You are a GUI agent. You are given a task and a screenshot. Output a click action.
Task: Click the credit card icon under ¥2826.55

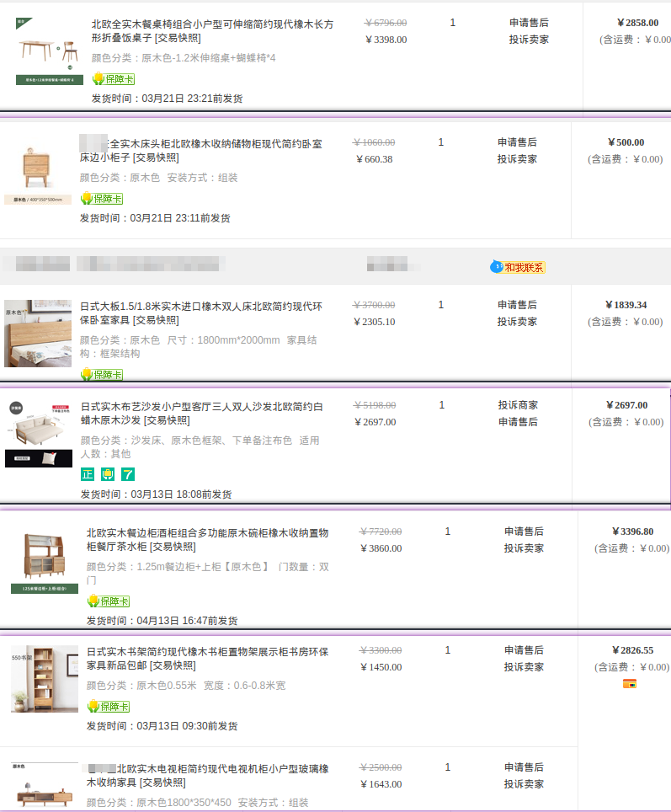pos(629,684)
